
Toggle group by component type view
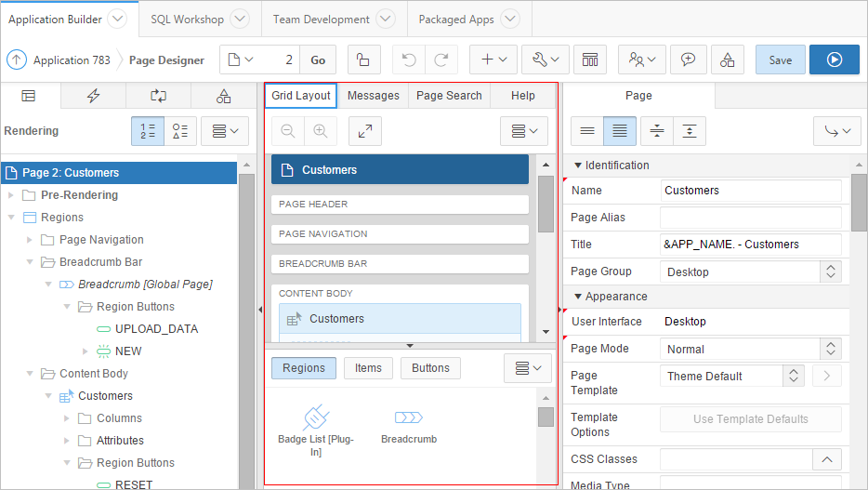pyautogui.click(x=180, y=131)
